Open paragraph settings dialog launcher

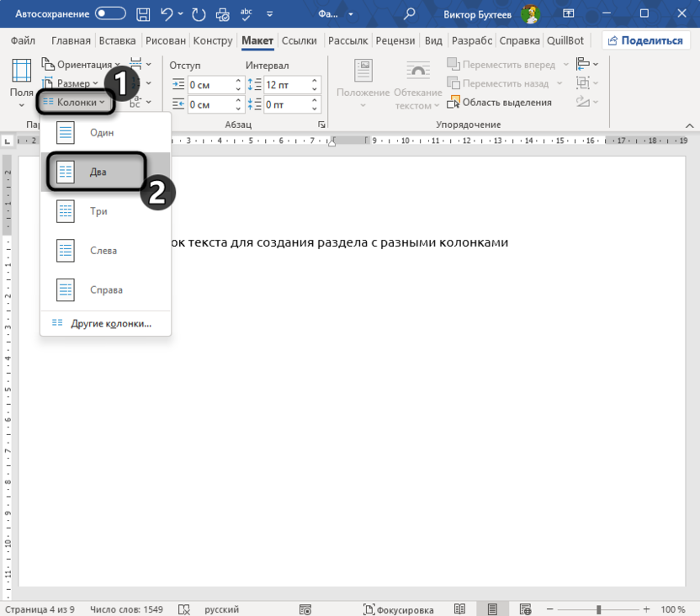click(321, 125)
